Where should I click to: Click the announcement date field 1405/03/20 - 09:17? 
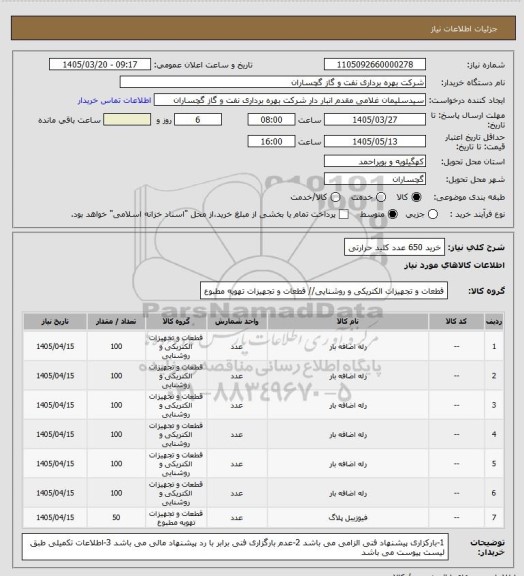100,64
